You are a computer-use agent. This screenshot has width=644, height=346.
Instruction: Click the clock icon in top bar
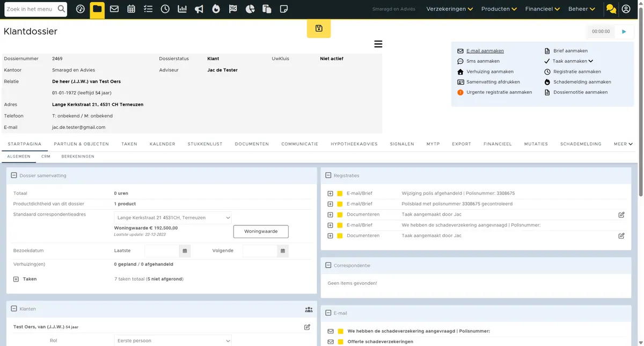pos(165,9)
